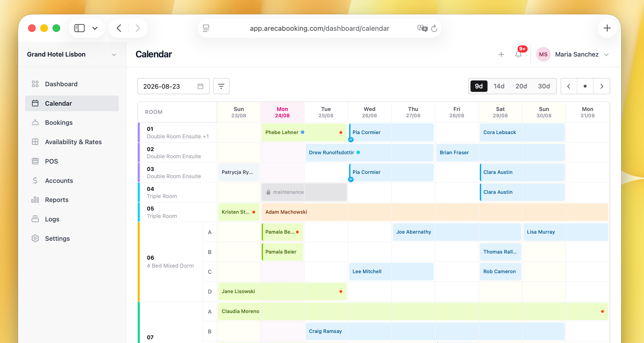Open Phebe Lehner booking

[304, 132]
